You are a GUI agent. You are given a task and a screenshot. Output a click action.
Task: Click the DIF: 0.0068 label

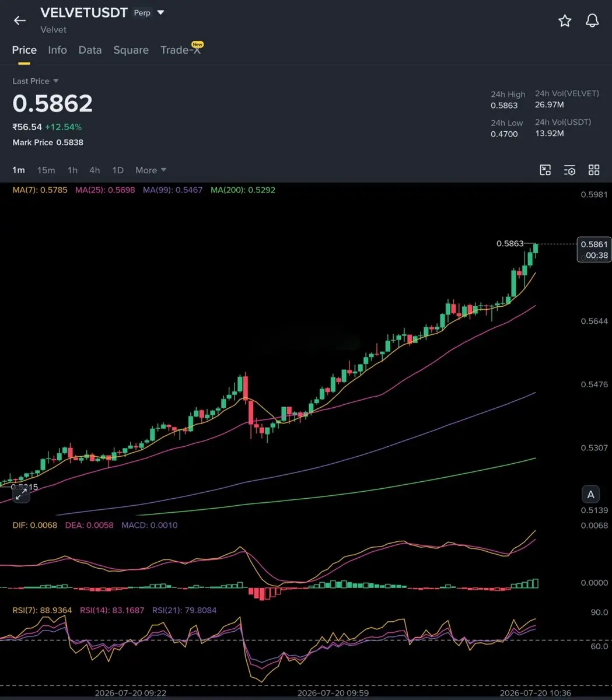click(35, 525)
